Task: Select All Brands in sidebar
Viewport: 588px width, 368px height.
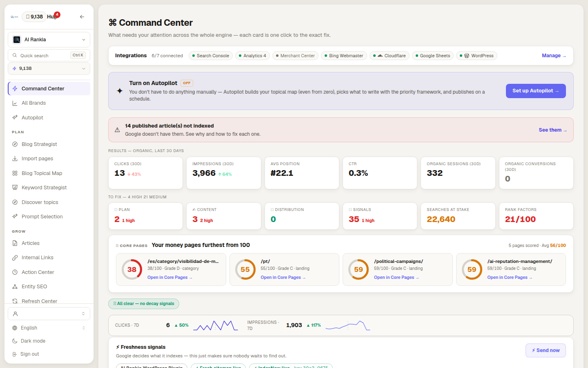Action: tap(49, 103)
